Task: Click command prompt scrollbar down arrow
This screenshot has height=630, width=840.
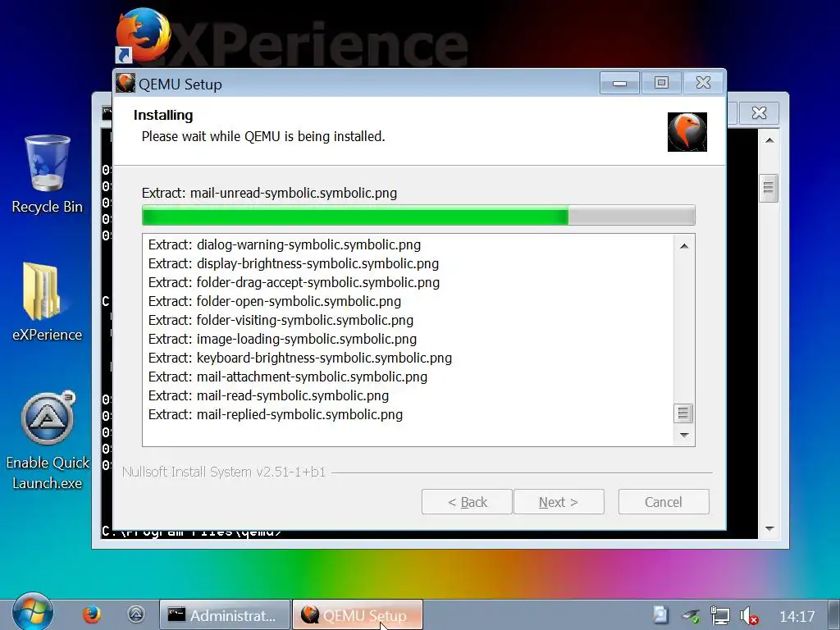Action: (x=769, y=528)
